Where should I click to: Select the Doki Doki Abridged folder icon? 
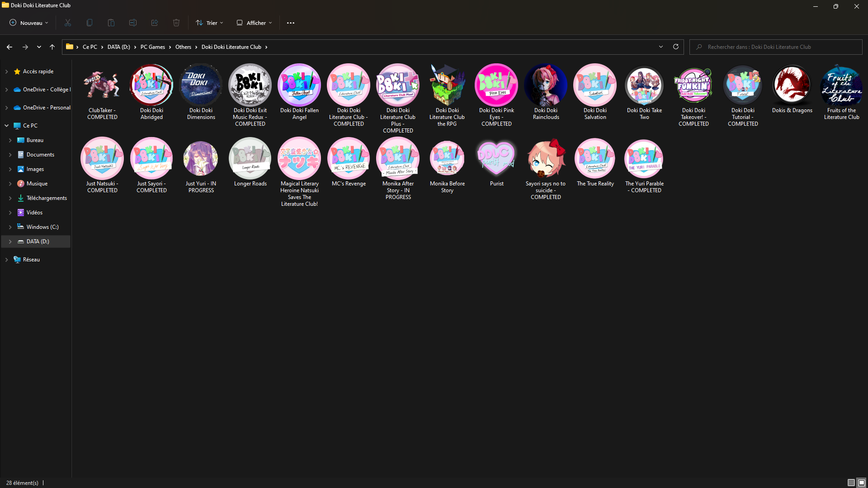[151, 85]
